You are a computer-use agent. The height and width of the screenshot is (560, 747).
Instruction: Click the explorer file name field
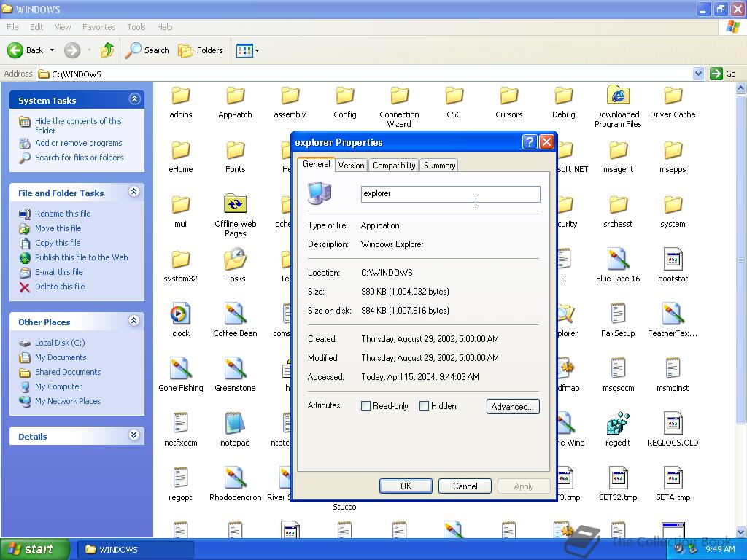click(450, 194)
